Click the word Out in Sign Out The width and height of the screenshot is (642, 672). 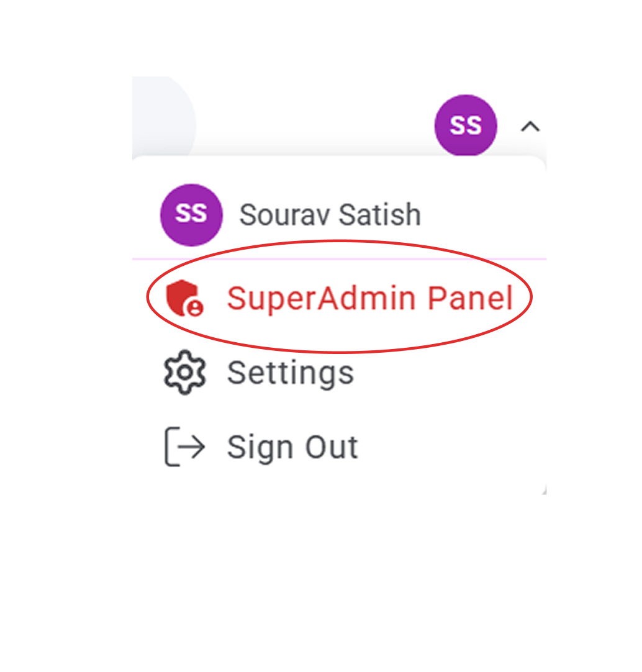(x=335, y=447)
